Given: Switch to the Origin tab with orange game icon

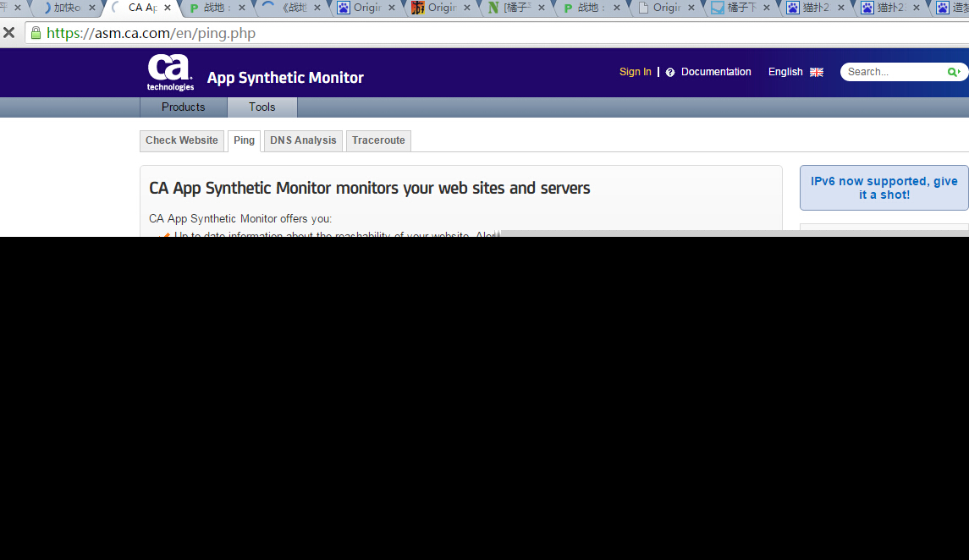Looking at the screenshot, I should pyautogui.click(x=440, y=8).
